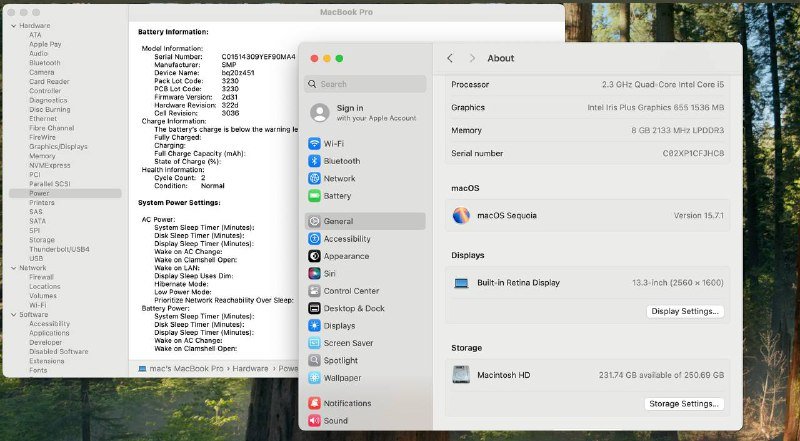
Task: Go back with the left chevron
Action: (449, 58)
